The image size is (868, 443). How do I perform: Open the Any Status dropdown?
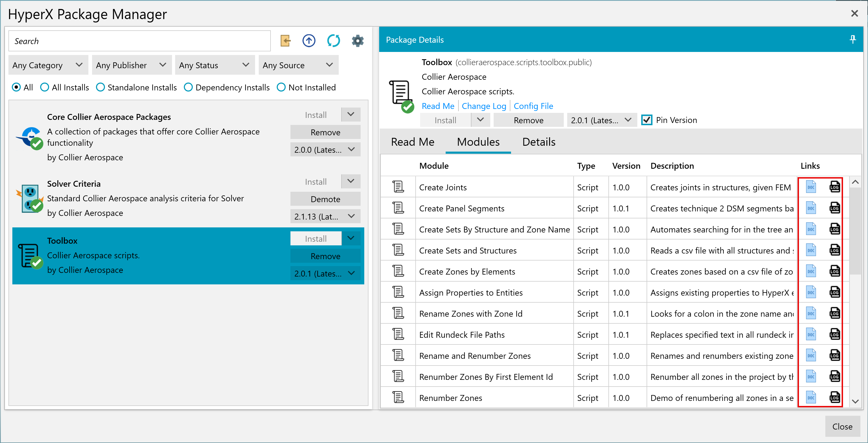[x=215, y=65]
